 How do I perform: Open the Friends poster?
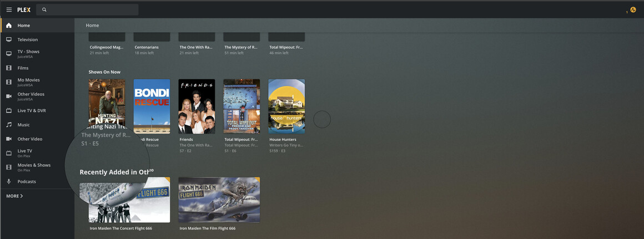197,106
